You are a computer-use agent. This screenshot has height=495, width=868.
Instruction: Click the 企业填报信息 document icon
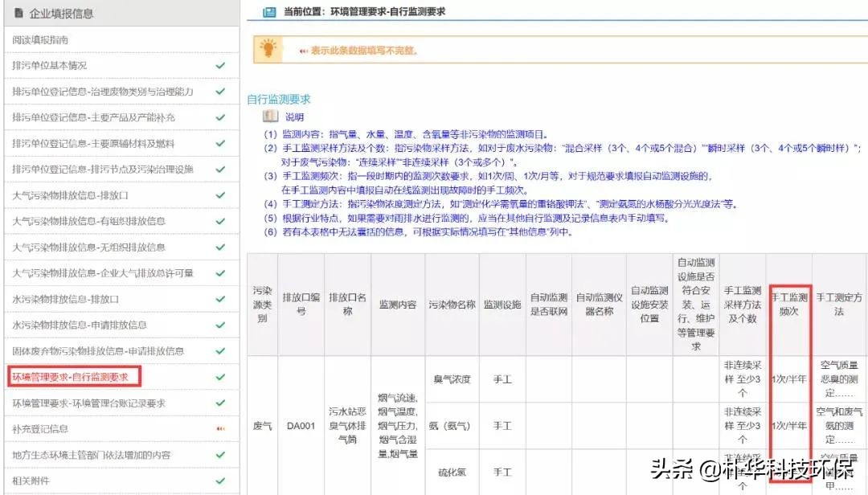[18, 13]
